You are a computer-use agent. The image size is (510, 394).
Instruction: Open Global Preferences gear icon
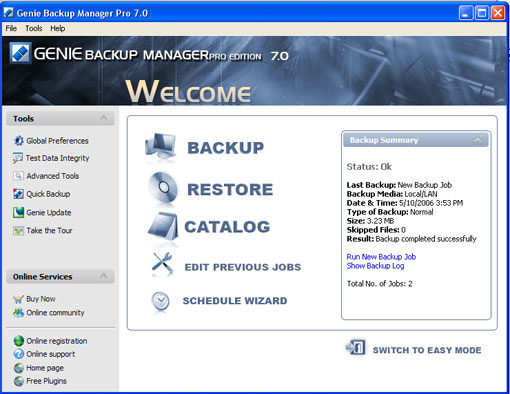(x=18, y=141)
